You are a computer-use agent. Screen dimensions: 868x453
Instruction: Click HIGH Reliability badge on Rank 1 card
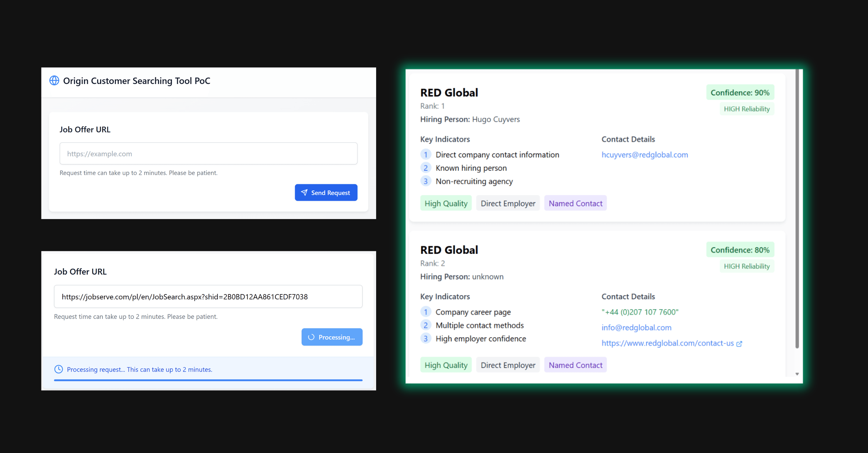coord(747,109)
